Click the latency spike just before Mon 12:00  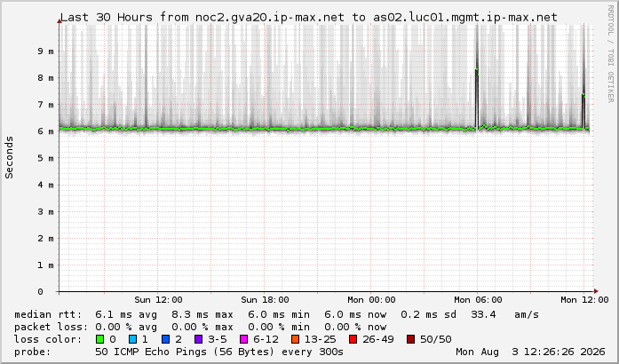(583, 112)
